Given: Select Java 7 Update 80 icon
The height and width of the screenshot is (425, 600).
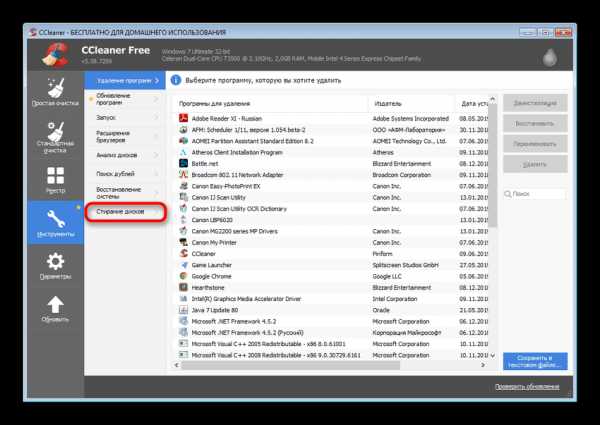Looking at the screenshot, I should (184, 310).
